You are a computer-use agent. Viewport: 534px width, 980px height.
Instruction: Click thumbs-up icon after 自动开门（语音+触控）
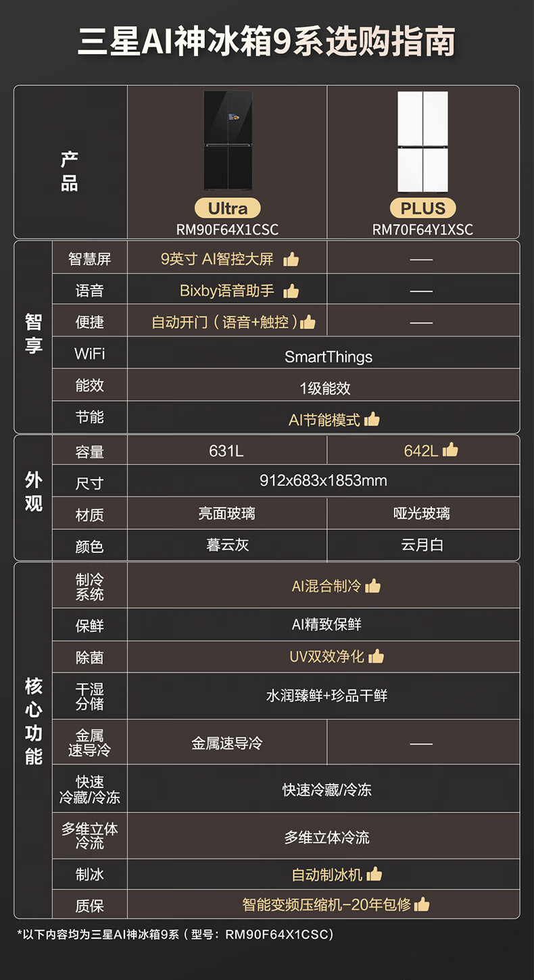click(308, 322)
